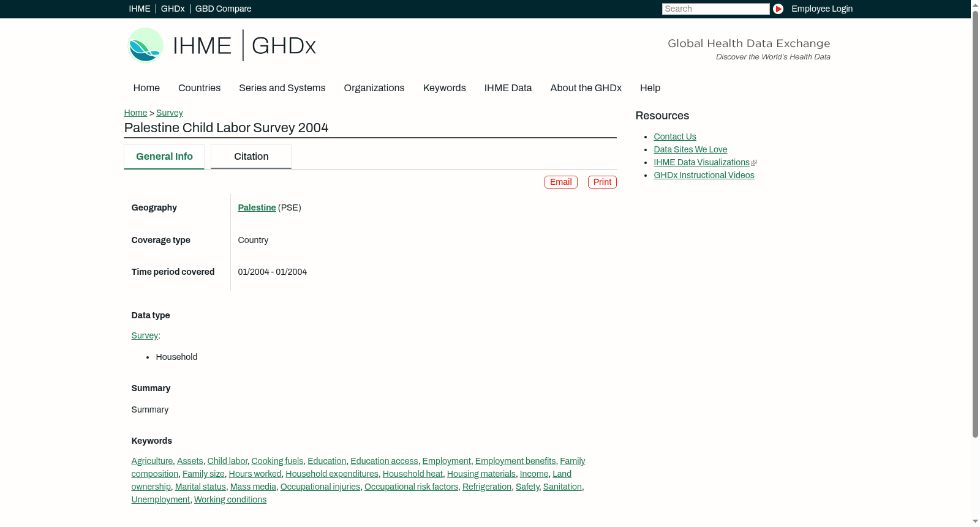The image size is (980, 527).
Task: Open Countries menu
Action: 199,88
